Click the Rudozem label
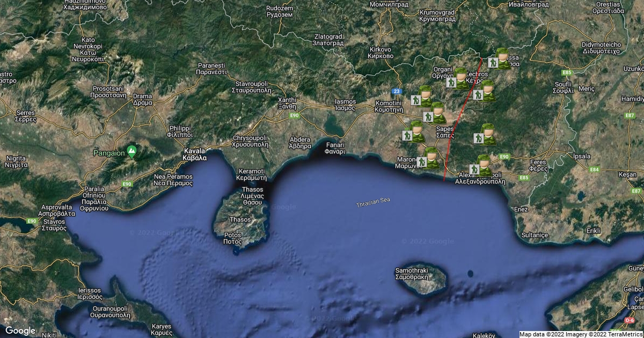The height and width of the screenshot is (338, 644). coord(280,11)
